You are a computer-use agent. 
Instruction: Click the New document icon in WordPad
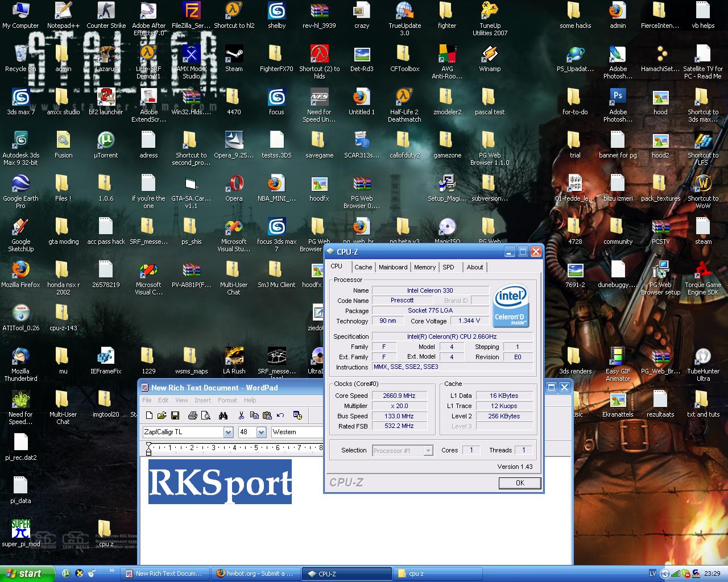[x=149, y=415]
